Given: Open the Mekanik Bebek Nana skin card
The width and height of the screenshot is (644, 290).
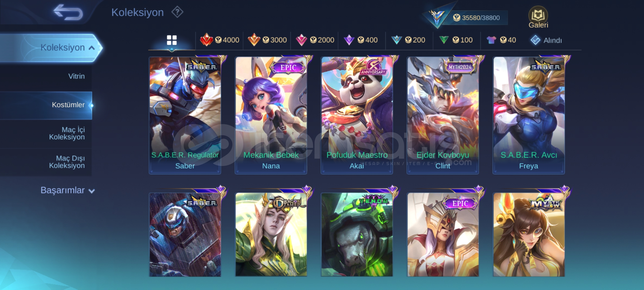Looking at the screenshot, I should click(271, 115).
